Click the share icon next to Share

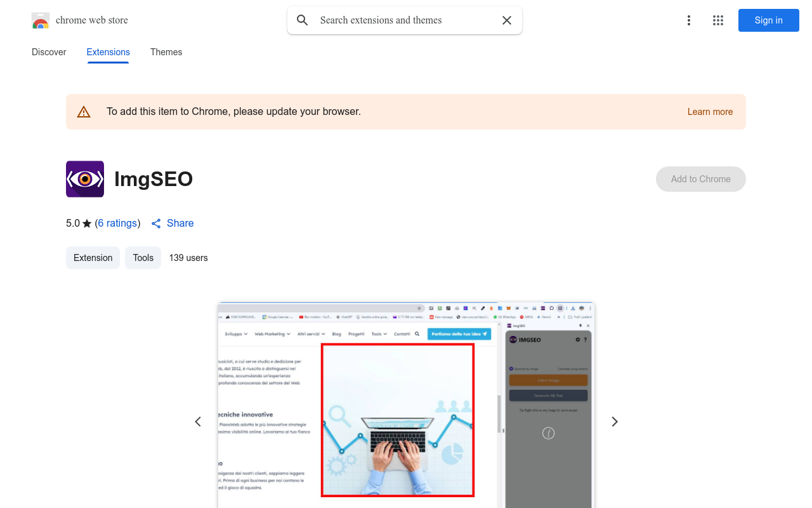tap(156, 224)
